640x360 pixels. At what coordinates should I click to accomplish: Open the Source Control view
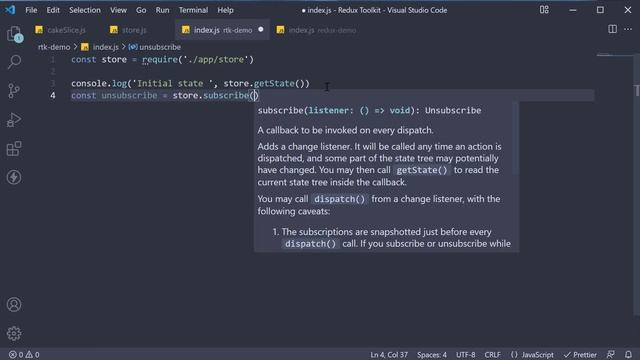[14, 91]
